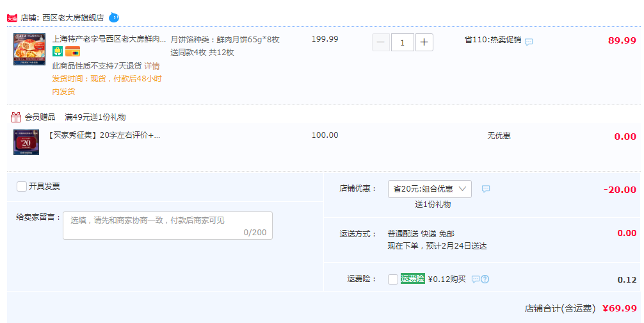The image size is (644, 323).
Task: Click the 100.00 gift price
Action: pos(325,135)
